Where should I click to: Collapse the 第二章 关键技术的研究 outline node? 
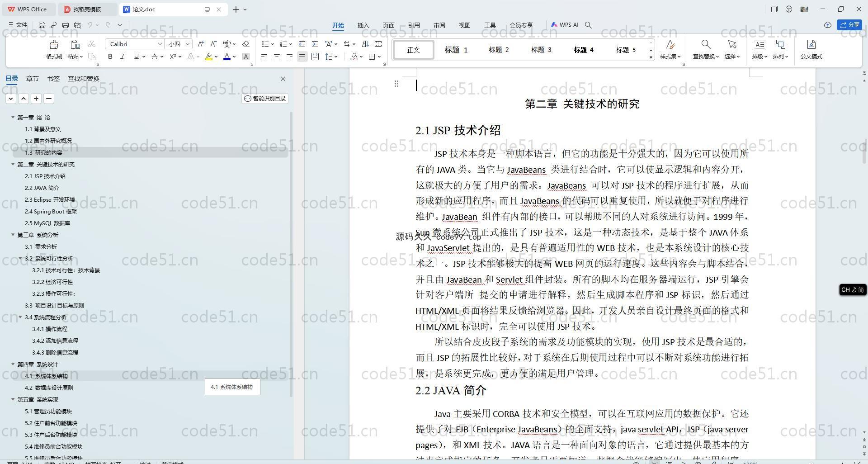point(13,164)
